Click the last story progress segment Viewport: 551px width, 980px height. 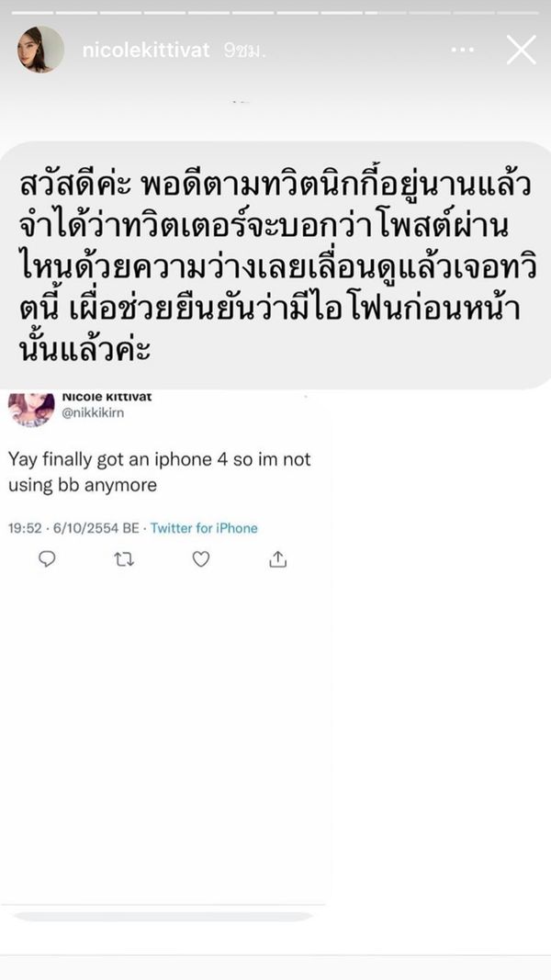518,13
